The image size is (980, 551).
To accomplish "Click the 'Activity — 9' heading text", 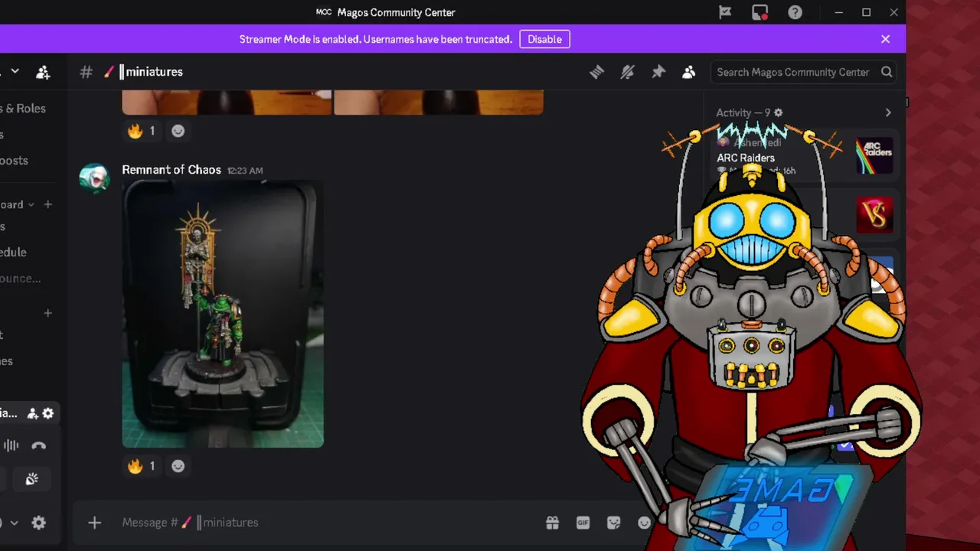I will [x=743, y=112].
